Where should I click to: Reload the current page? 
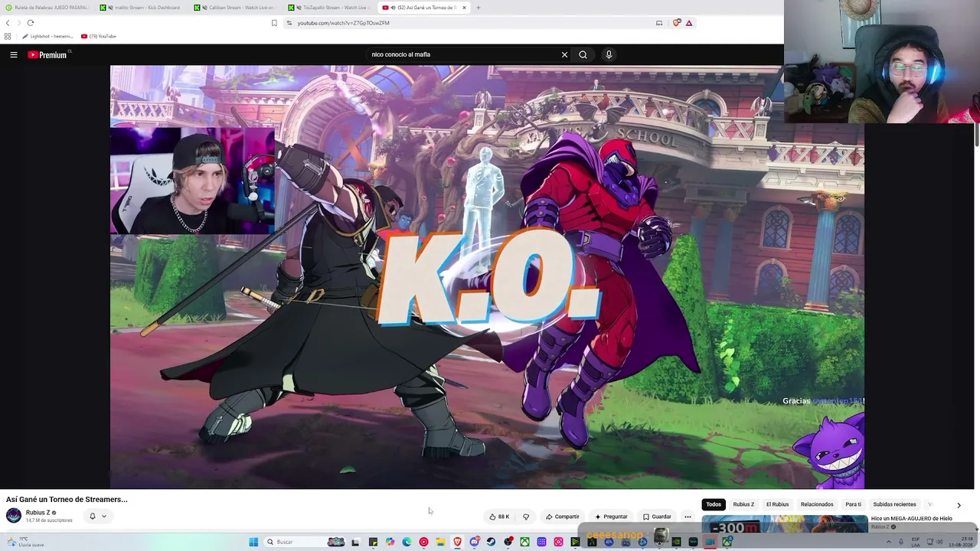[31, 23]
